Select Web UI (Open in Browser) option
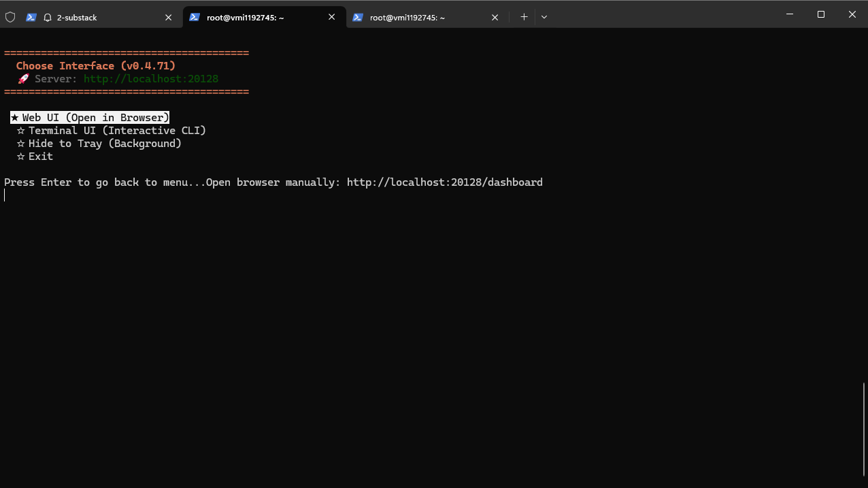Image resolution: width=868 pixels, height=488 pixels. tap(90, 118)
